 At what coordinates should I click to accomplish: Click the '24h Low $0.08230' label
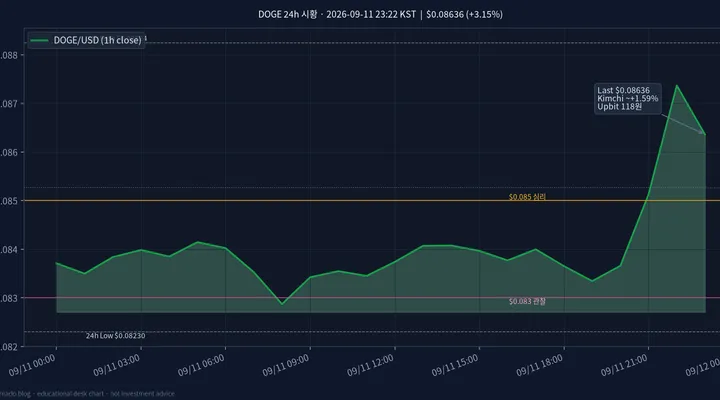(115, 336)
